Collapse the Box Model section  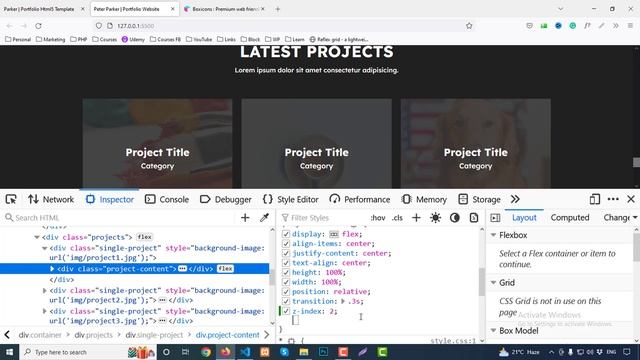click(x=493, y=331)
